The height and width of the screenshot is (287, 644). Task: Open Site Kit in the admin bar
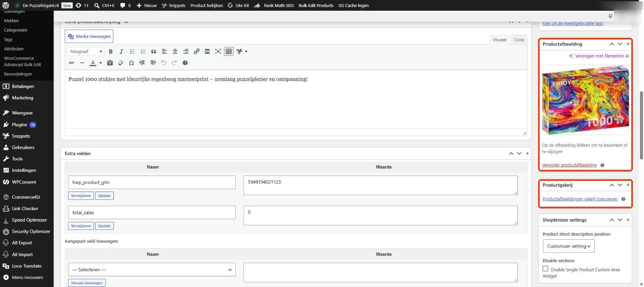pos(239,5)
